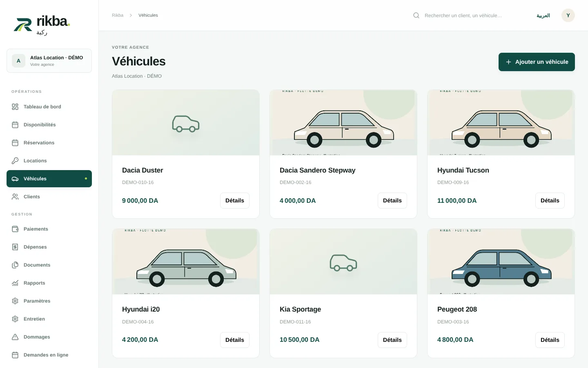588x368 pixels.
Task: Open the Atlas Location · DÉMO agency selector
Action: pos(49,61)
